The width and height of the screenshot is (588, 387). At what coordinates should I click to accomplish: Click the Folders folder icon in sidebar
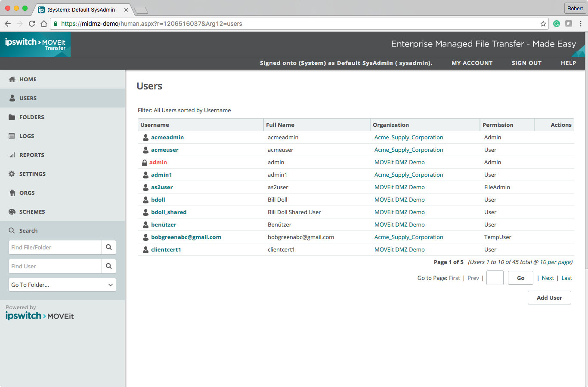[x=12, y=117]
